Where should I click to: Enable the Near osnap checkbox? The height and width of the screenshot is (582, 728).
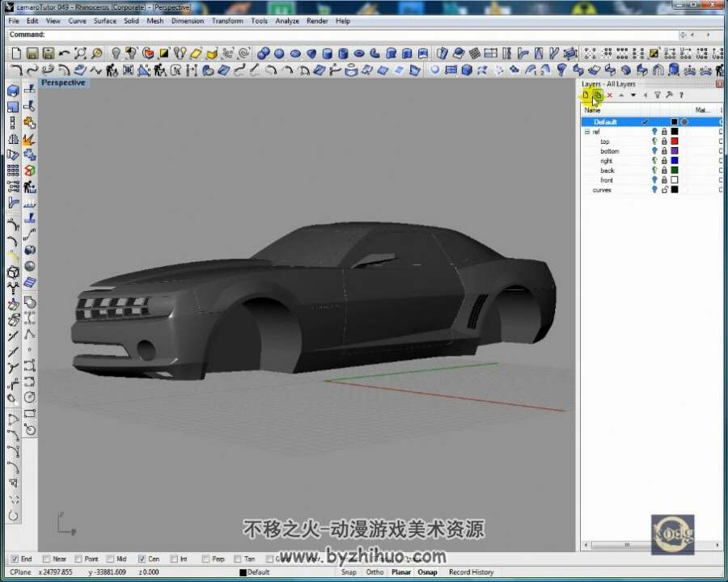(46, 559)
